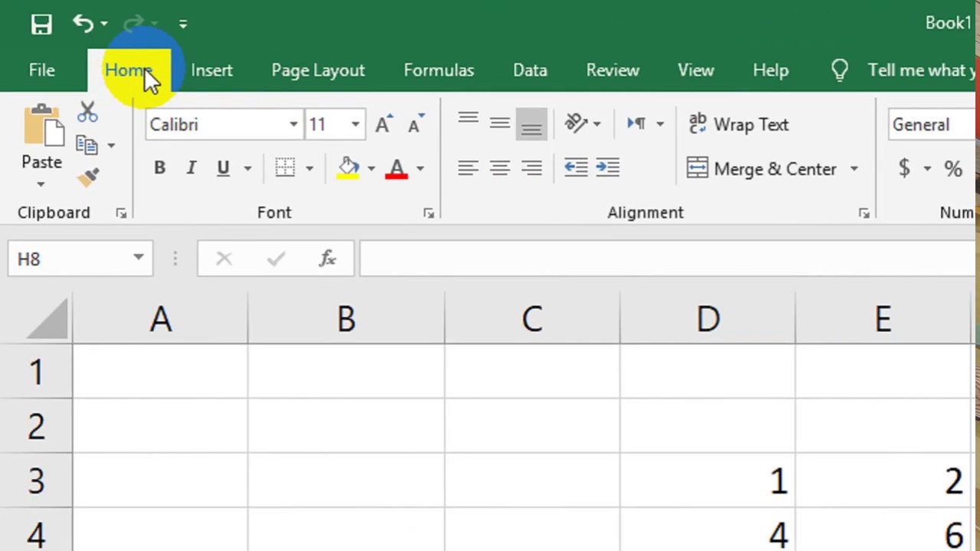Select row 3 header

click(36, 481)
